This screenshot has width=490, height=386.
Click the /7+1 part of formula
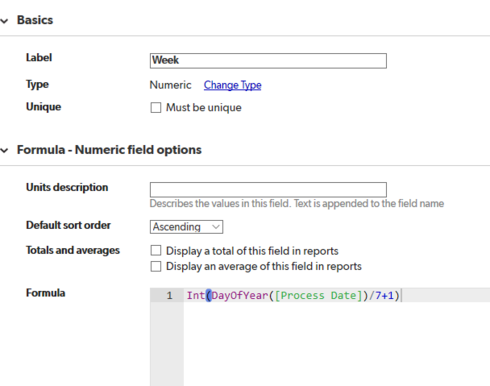(x=381, y=296)
